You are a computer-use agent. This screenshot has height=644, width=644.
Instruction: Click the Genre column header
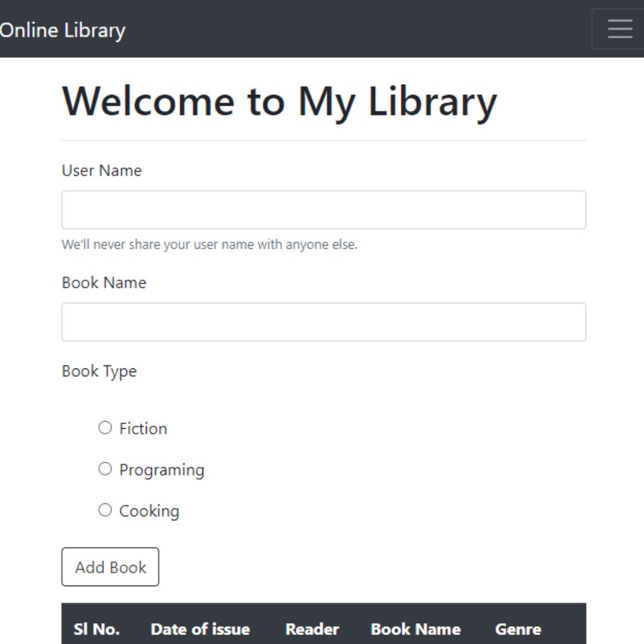(518, 629)
